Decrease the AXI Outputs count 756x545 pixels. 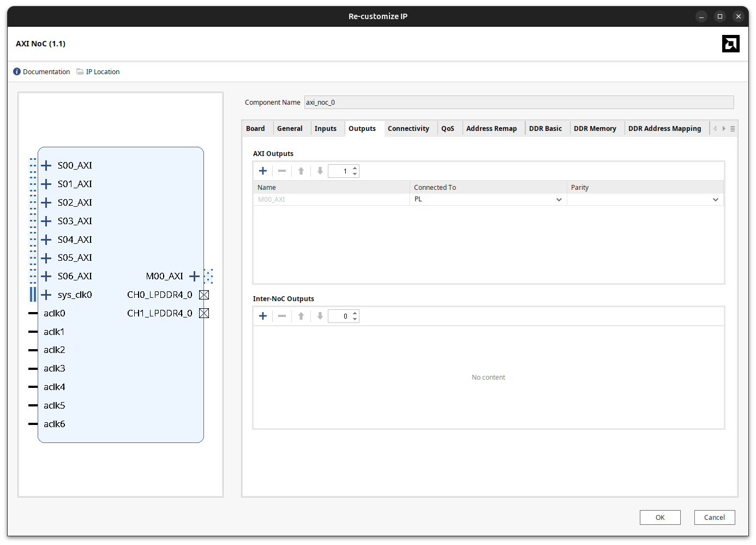[x=355, y=174]
